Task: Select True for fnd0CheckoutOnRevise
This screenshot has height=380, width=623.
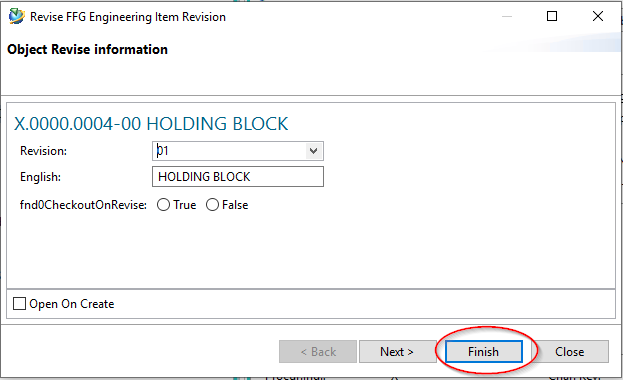Action: (x=163, y=205)
